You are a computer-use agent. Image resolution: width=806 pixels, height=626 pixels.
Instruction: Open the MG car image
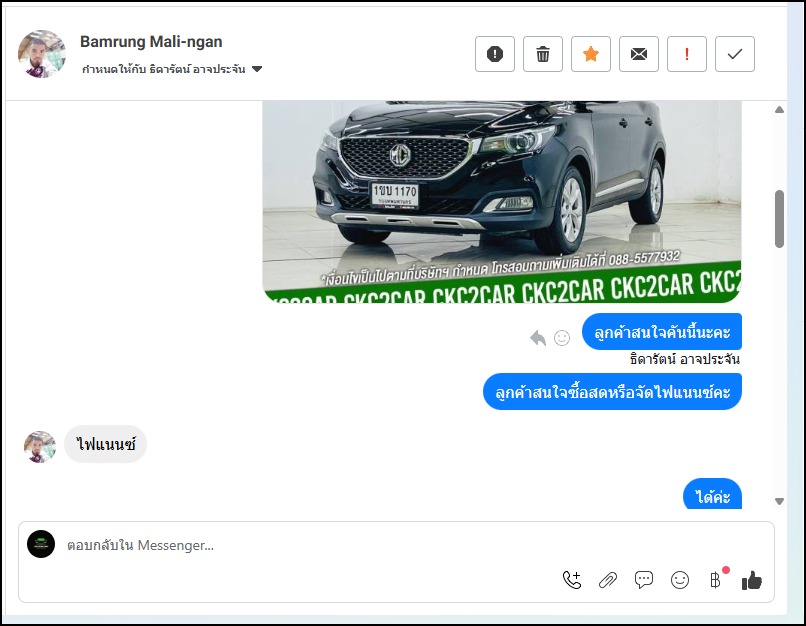(502, 201)
